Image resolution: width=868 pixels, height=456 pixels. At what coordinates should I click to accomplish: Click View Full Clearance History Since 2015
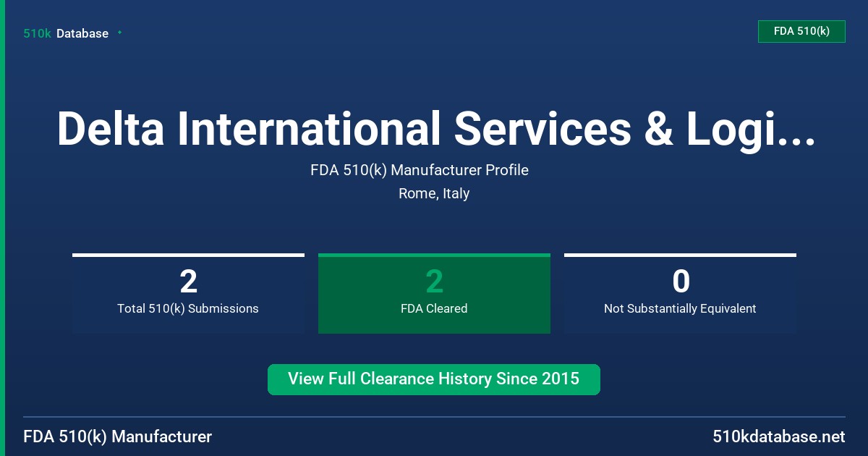click(x=434, y=379)
